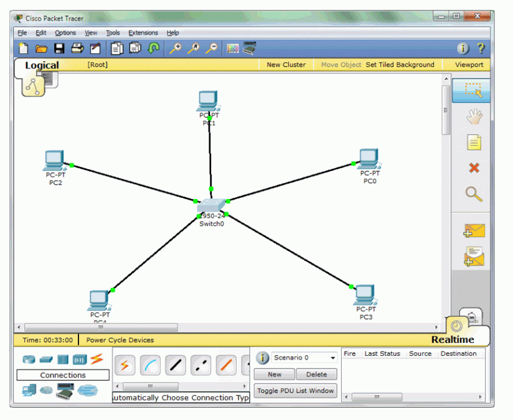Select the PC2 computer
This screenshot has width=513, height=420.
click(x=55, y=161)
